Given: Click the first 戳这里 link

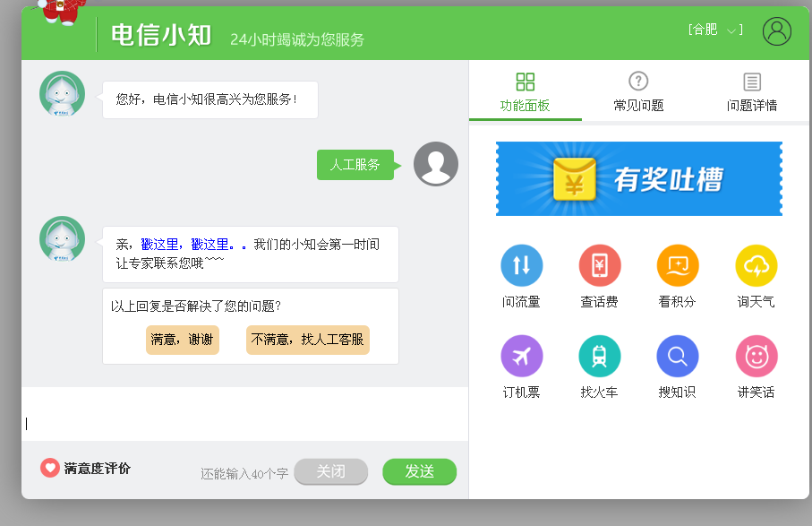Looking at the screenshot, I should point(159,244).
